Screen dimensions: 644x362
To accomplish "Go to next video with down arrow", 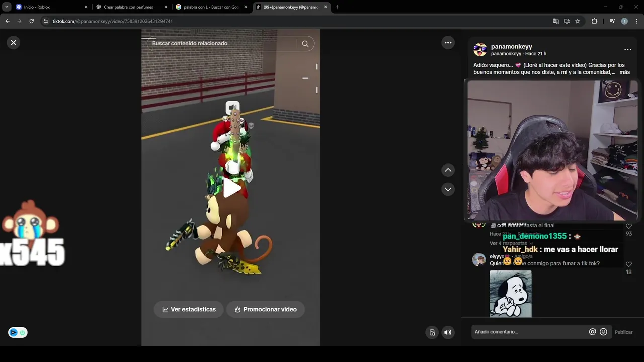I will [x=448, y=189].
